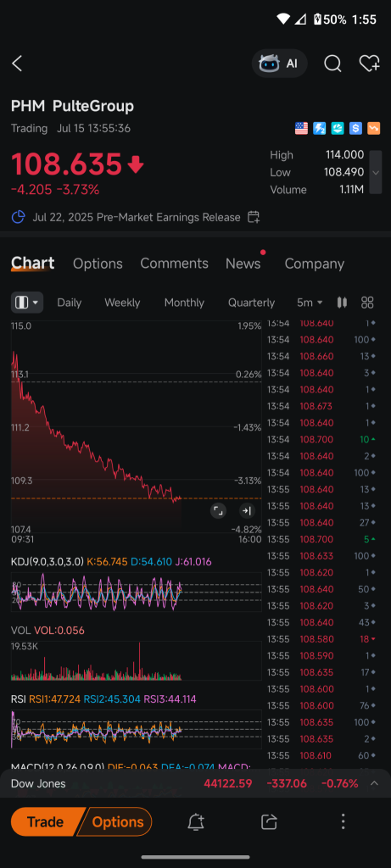391x868 pixels.
Task: Tap the orange trend badge icon
Action: [x=374, y=129]
